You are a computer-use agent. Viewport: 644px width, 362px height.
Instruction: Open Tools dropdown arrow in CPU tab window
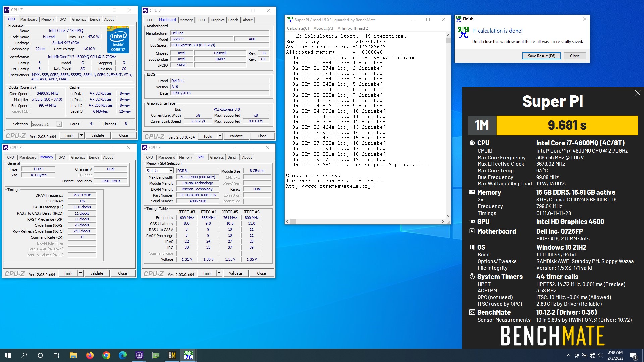[x=81, y=135]
